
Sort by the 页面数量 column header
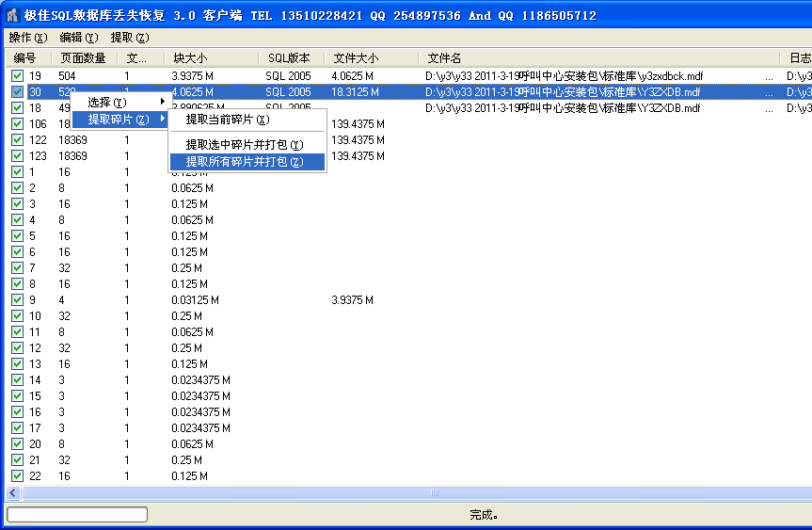click(85, 58)
